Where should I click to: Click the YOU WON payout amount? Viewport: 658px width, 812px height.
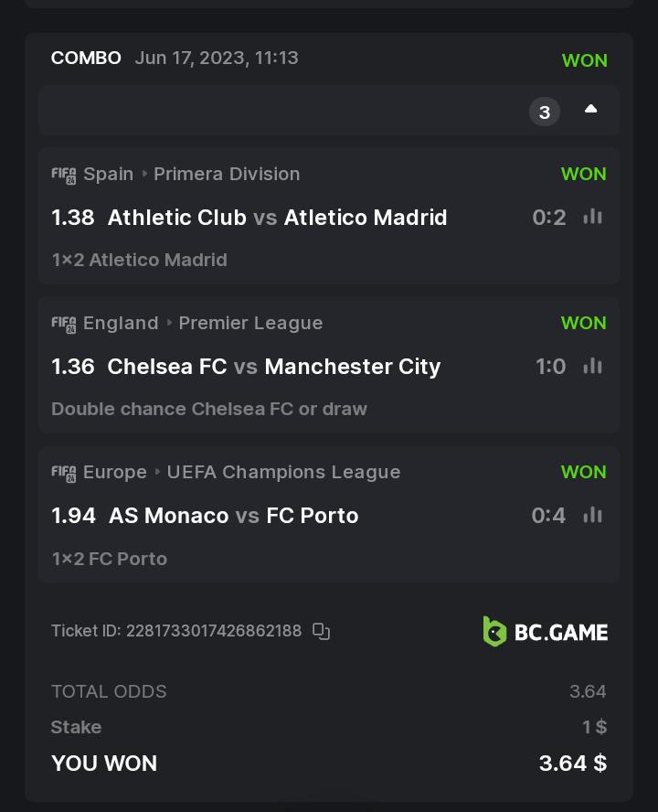click(572, 764)
